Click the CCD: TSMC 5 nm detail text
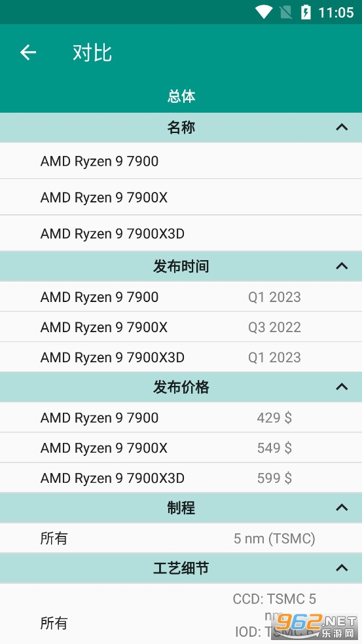Image resolution: width=362 pixels, height=644 pixels. [x=274, y=607]
